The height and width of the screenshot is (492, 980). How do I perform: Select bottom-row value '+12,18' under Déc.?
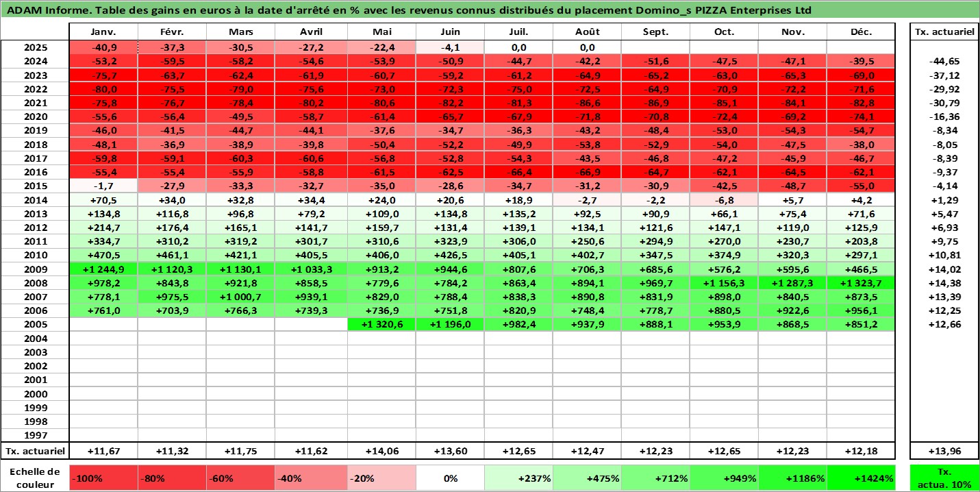[862, 451]
